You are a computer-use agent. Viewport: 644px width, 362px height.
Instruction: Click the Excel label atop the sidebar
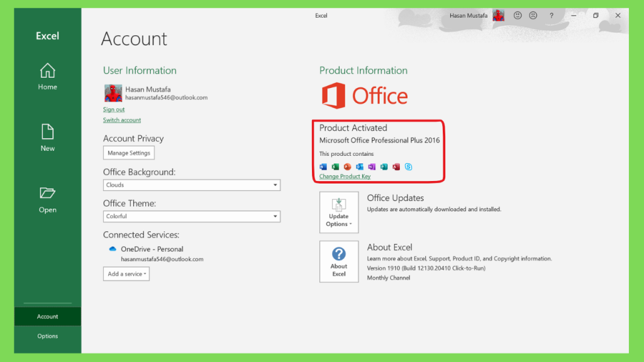coord(47,36)
